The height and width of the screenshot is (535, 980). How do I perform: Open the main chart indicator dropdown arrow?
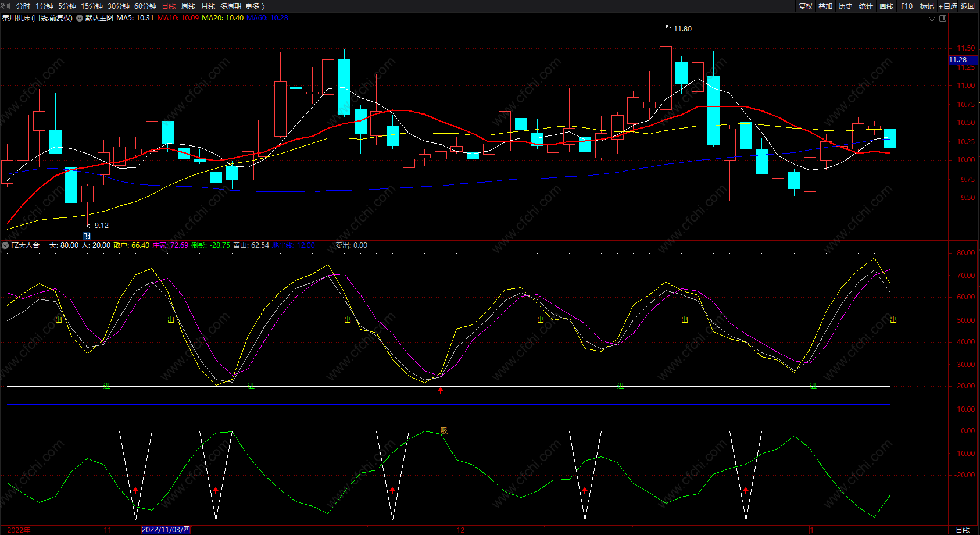80,18
